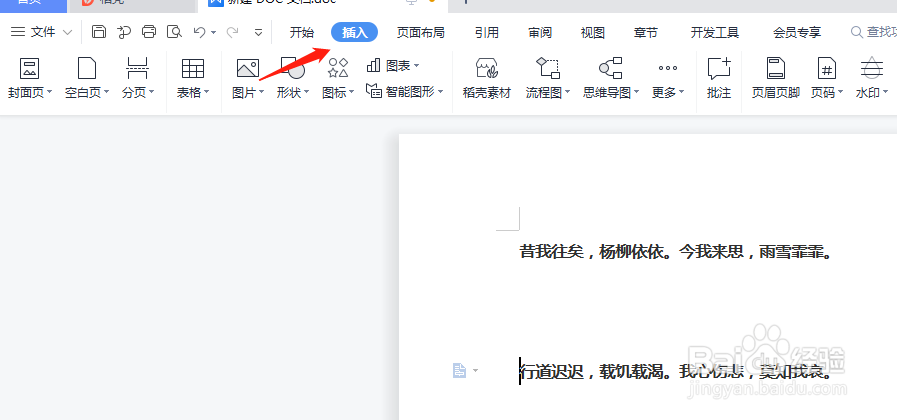Open the 章节 tab
Screen dimensions: 897x420
[646, 33]
